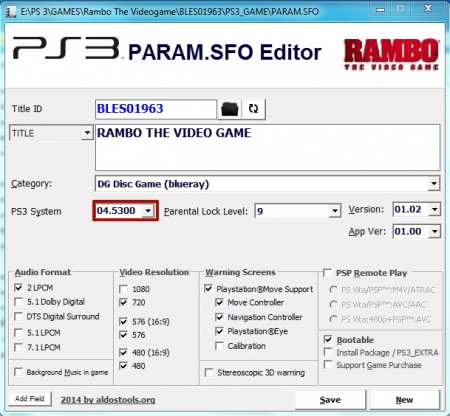This screenshot has width=450, height=416.
Task: Click the Add Field button
Action: click(30, 399)
